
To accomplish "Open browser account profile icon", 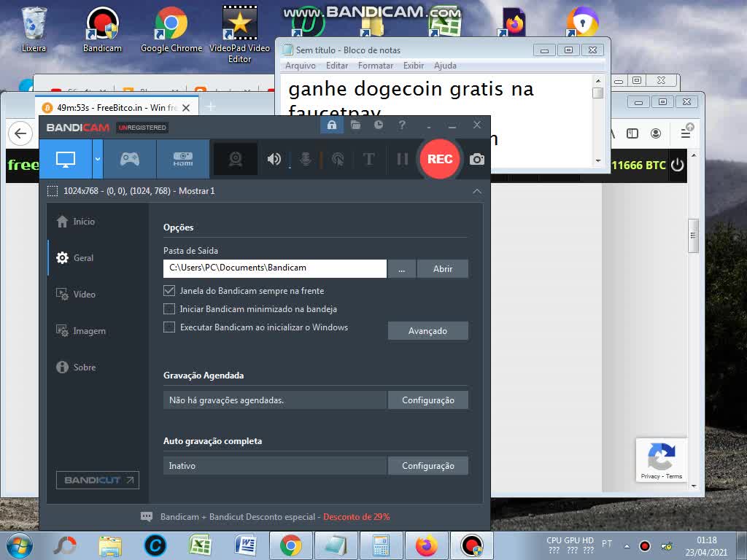I will (x=656, y=134).
